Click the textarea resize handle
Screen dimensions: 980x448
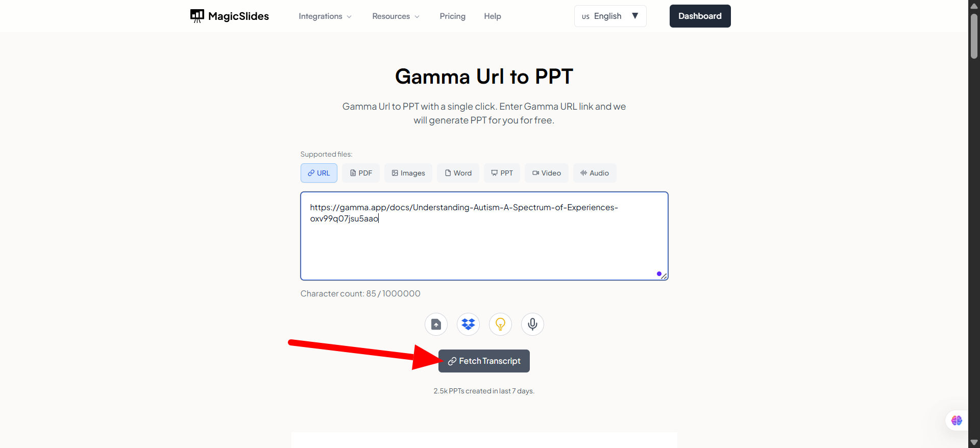coord(664,277)
